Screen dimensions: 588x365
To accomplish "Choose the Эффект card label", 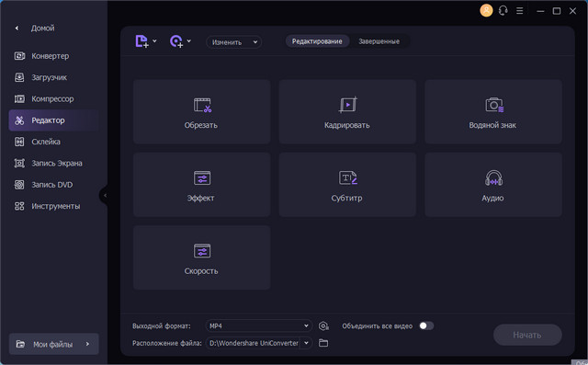I will (200, 198).
